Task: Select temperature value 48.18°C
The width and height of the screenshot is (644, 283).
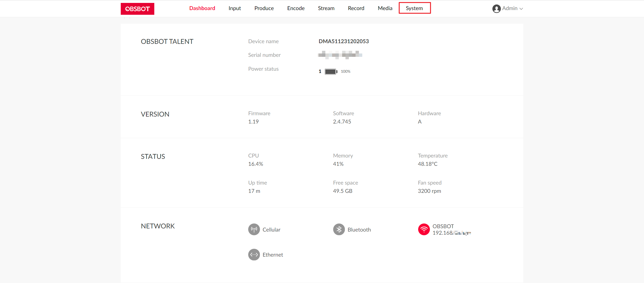Action: (x=428, y=164)
